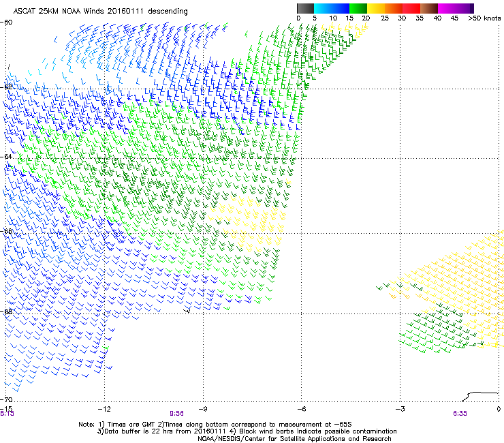Click the '20' legend speed label

pyautogui.click(x=366, y=18)
